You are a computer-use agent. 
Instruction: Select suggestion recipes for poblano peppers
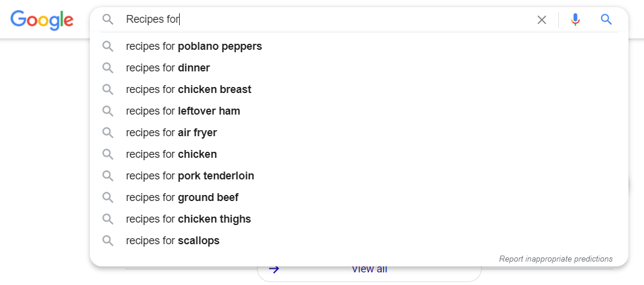359,46
